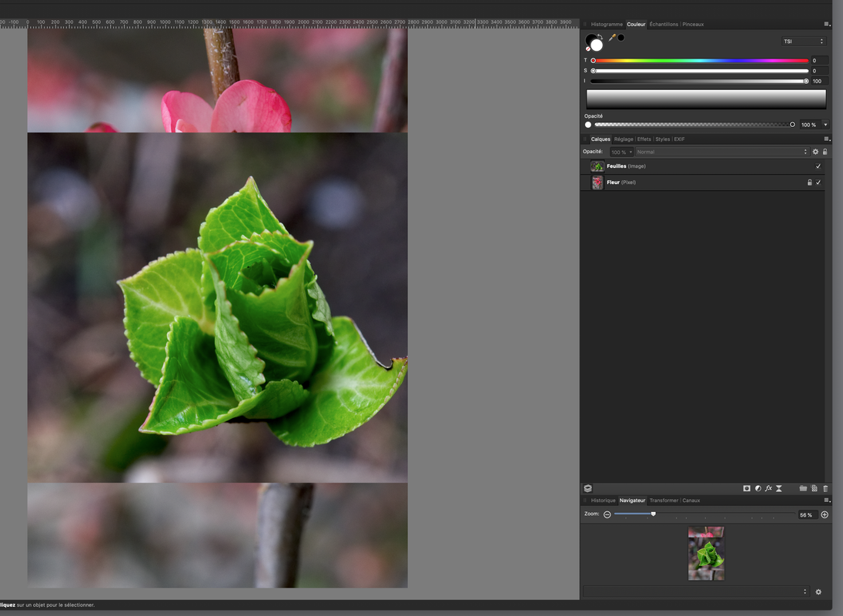Click the grey gradient colour preview bar
843x616 pixels.
pyautogui.click(x=706, y=99)
